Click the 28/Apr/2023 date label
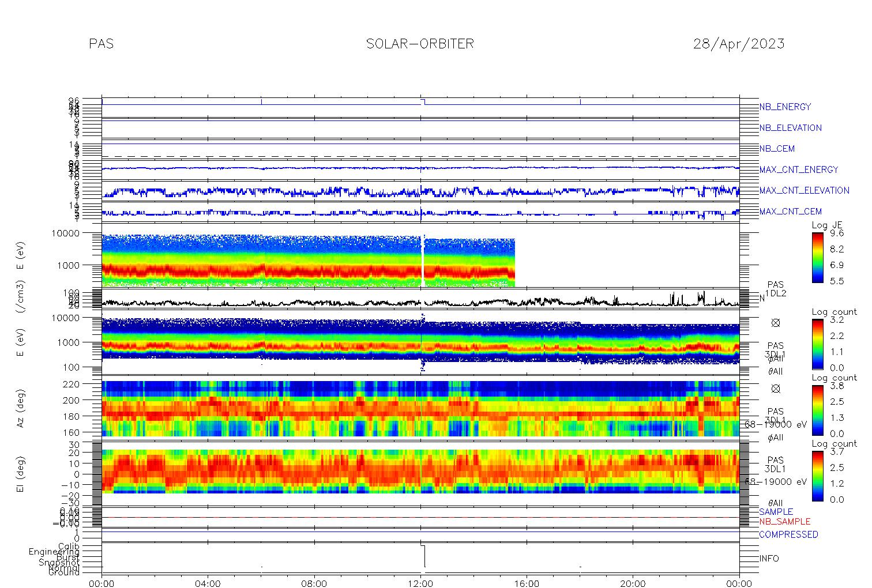This screenshot has width=872, height=588. click(739, 44)
